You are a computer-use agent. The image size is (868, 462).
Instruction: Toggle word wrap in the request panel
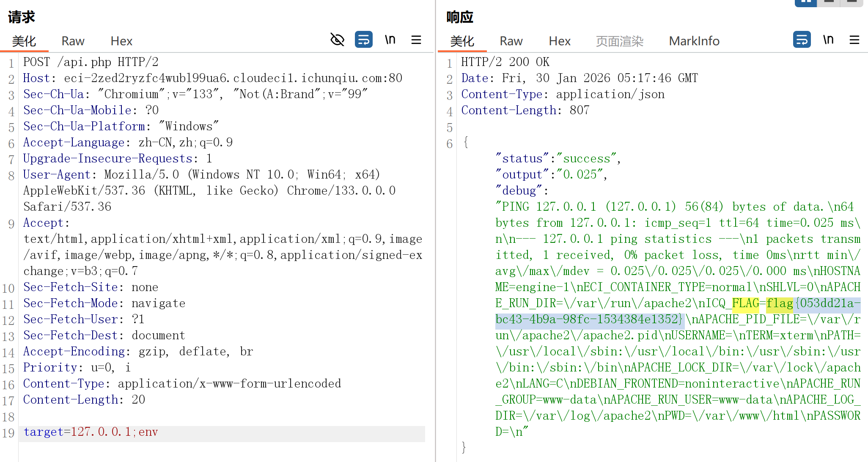tap(363, 40)
